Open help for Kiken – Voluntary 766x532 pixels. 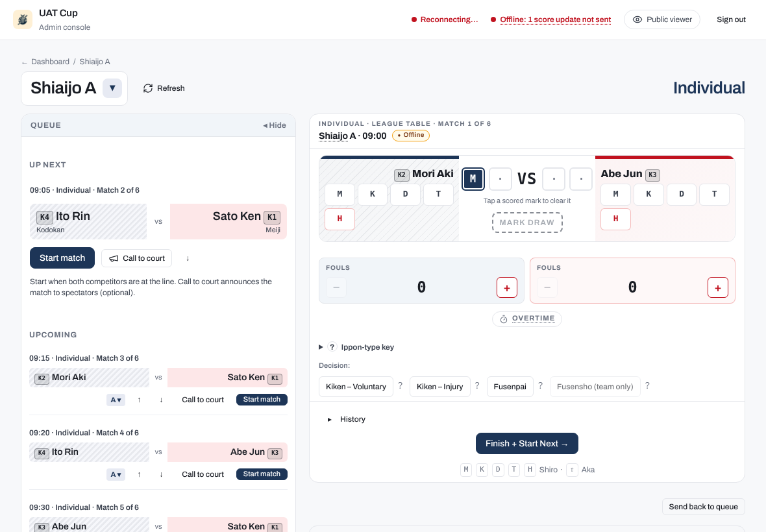400,385
